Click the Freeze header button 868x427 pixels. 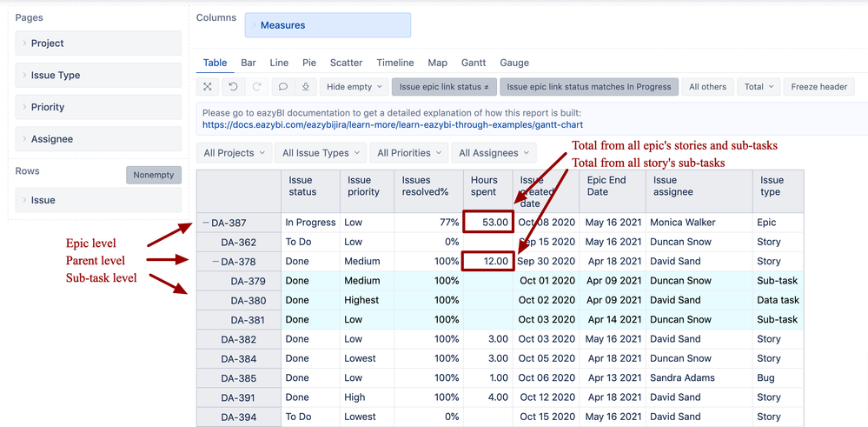(x=818, y=87)
